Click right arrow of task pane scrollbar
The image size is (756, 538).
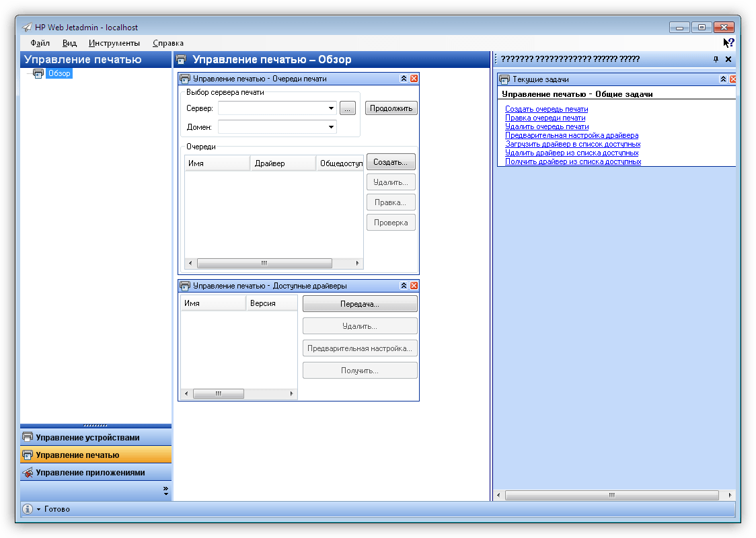tap(730, 495)
